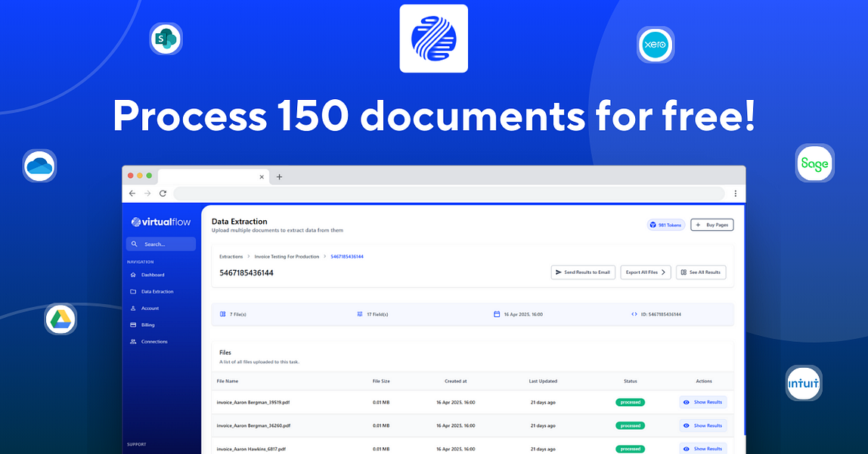Viewport: 868px width, 454px height.
Task: Click the Xero logo icon
Action: coord(656,45)
